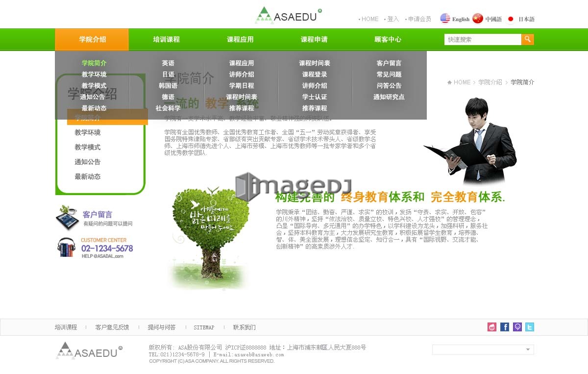Image resolution: width=588 pixels, height=374 pixels.
Task: Open the 课程应用 tab in the green navigation bar
Action: click(240, 40)
